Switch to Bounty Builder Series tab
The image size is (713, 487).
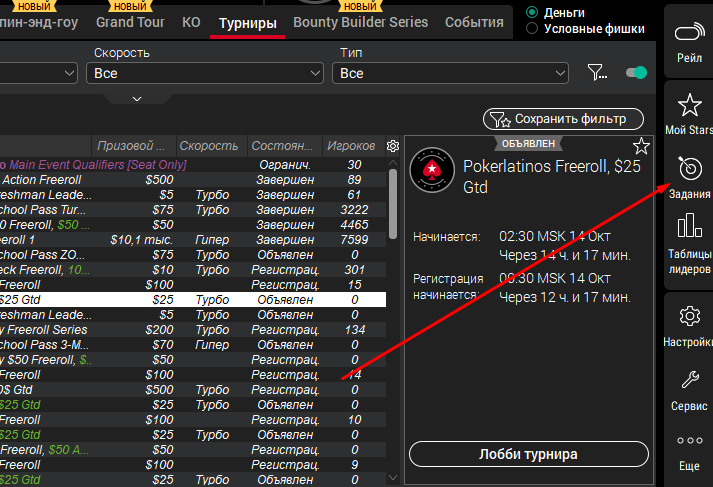point(360,22)
